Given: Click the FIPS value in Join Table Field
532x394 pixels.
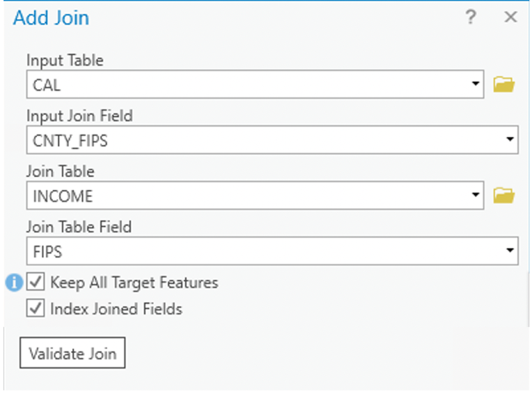Looking at the screenshot, I should point(47,252).
